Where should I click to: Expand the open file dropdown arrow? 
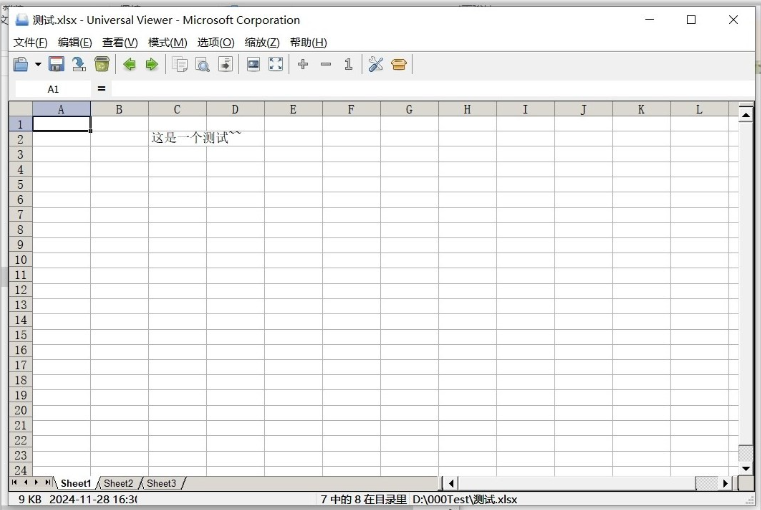[x=38, y=64]
